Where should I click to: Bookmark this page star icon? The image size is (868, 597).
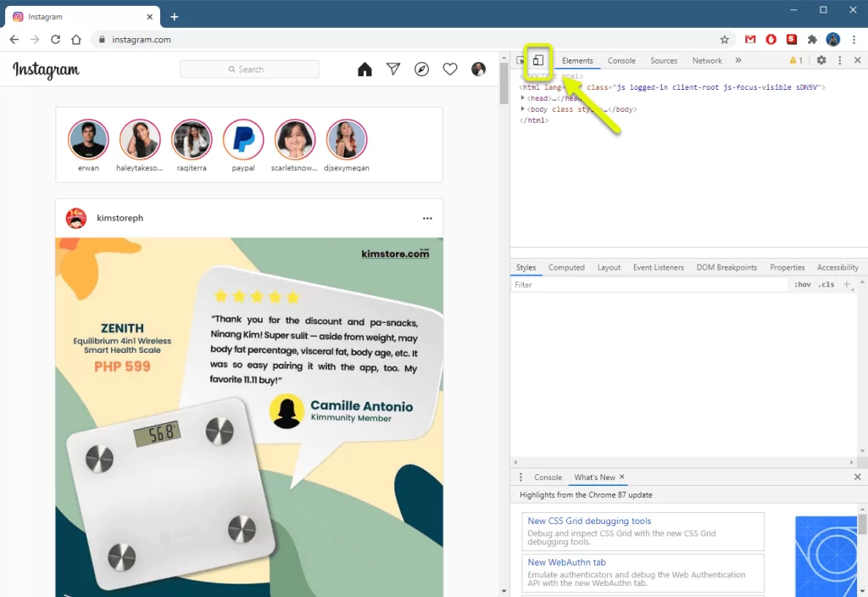point(724,39)
